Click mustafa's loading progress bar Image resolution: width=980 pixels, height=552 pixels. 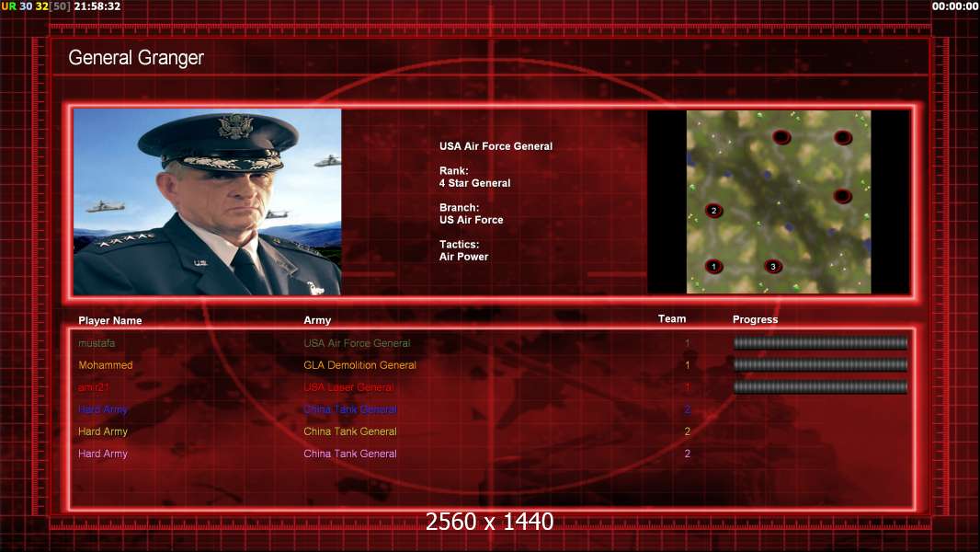coord(821,342)
